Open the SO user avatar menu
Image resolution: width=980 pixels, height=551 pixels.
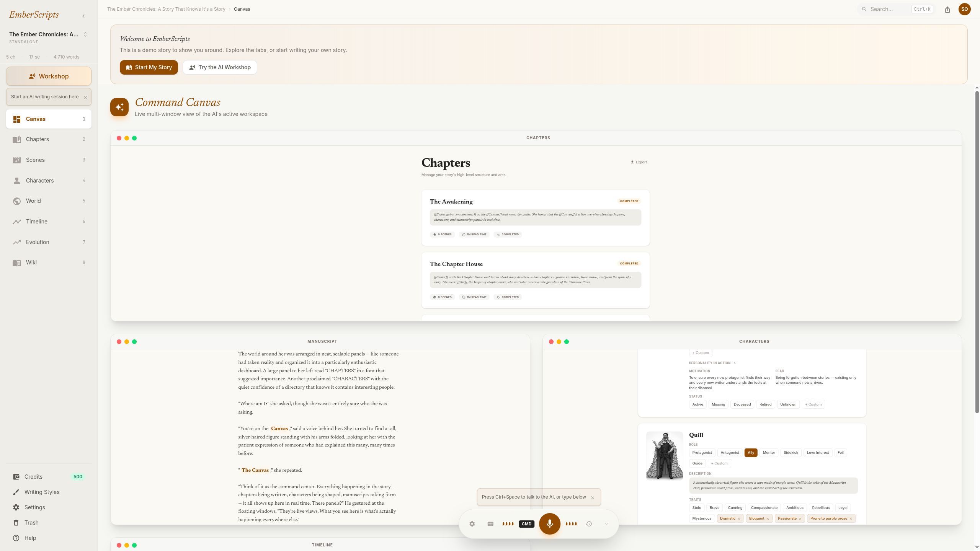tap(965, 9)
